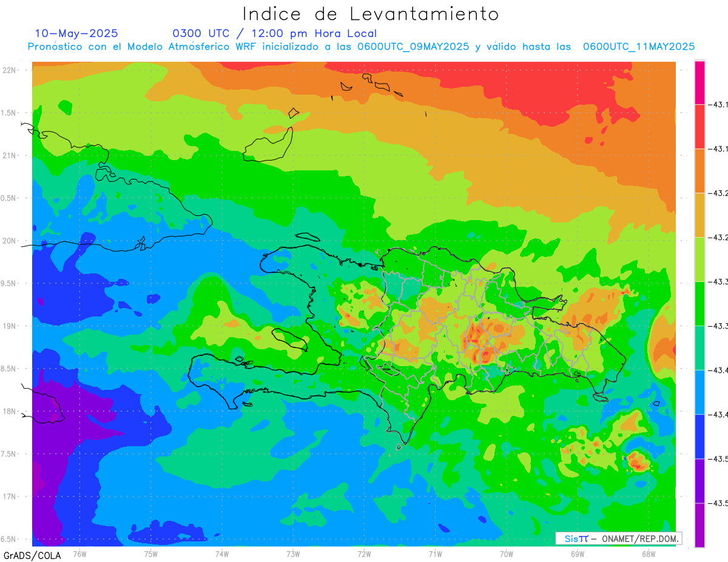The width and height of the screenshot is (728, 562).
Task: Click the '0600UTC_09MAY2025' initialization time
Action: pyautogui.click(x=413, y=47)
